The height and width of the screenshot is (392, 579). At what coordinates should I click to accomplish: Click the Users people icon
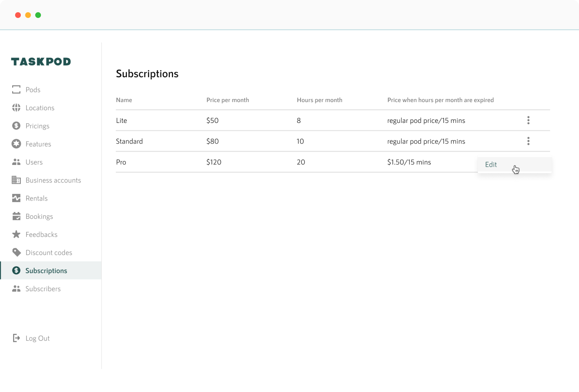(16, 162)
